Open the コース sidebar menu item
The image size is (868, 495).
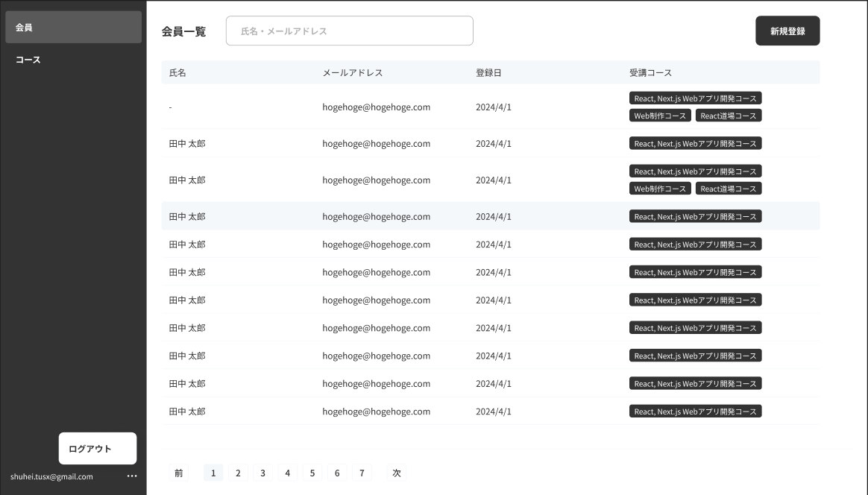[73, 60]
